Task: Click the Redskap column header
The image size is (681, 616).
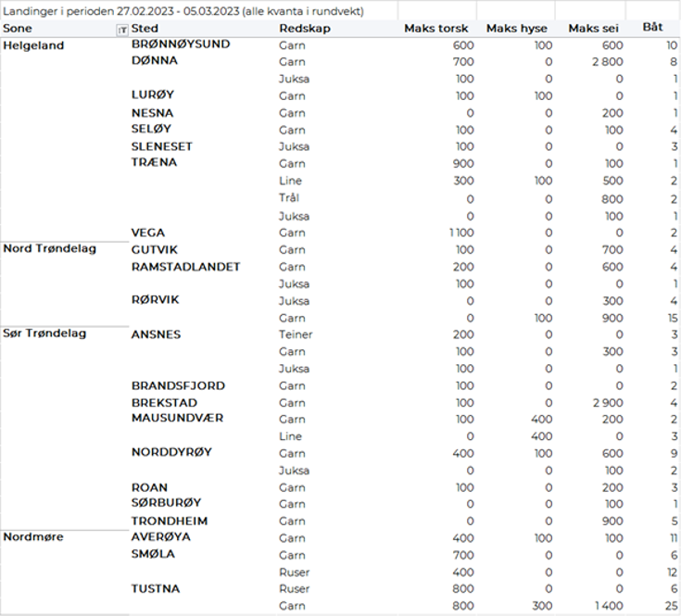Action: click(304, 29)
